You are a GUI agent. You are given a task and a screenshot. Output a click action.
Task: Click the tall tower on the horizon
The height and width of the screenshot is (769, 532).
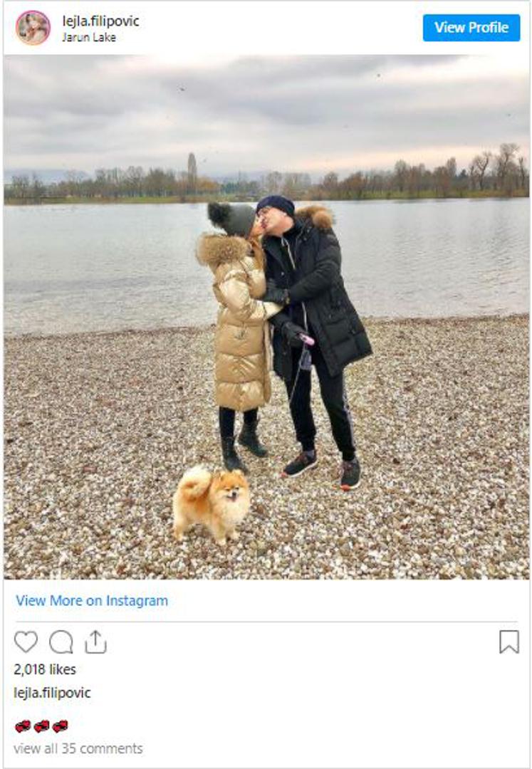pyautogui.click(x=192, y=172)
